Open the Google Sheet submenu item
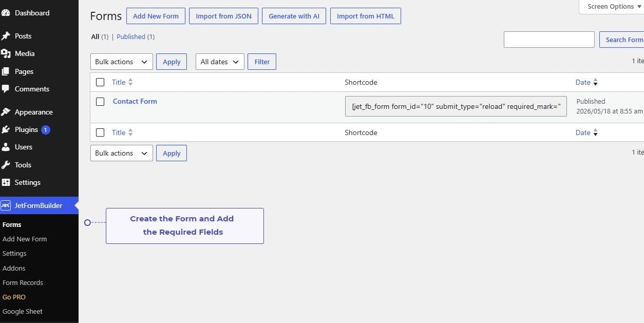 [x=23, y=311]
